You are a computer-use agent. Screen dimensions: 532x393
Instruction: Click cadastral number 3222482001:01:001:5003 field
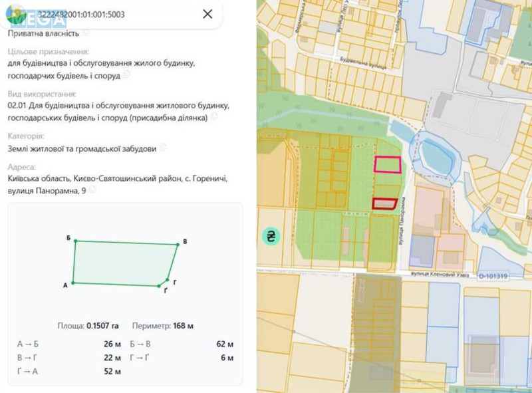click(81, 14)
